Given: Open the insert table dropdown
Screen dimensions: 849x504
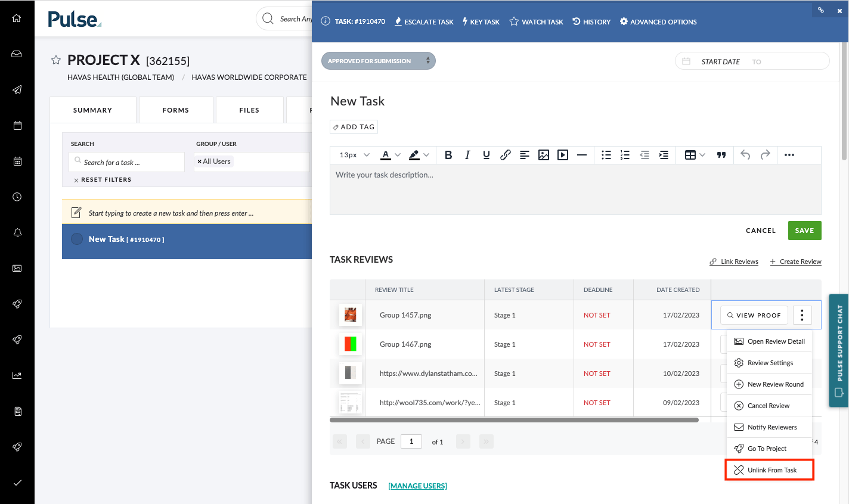Looking at the screenshot, I should point(695,155).
